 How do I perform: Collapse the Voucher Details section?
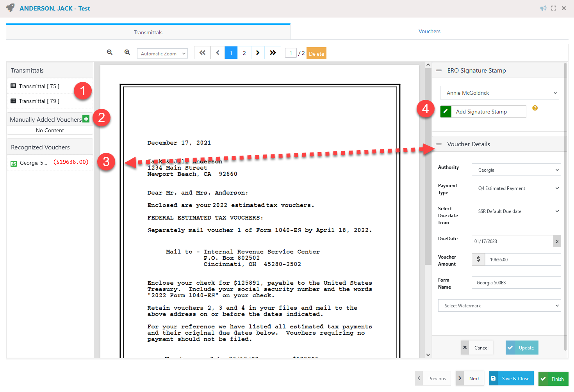[439, 144]
